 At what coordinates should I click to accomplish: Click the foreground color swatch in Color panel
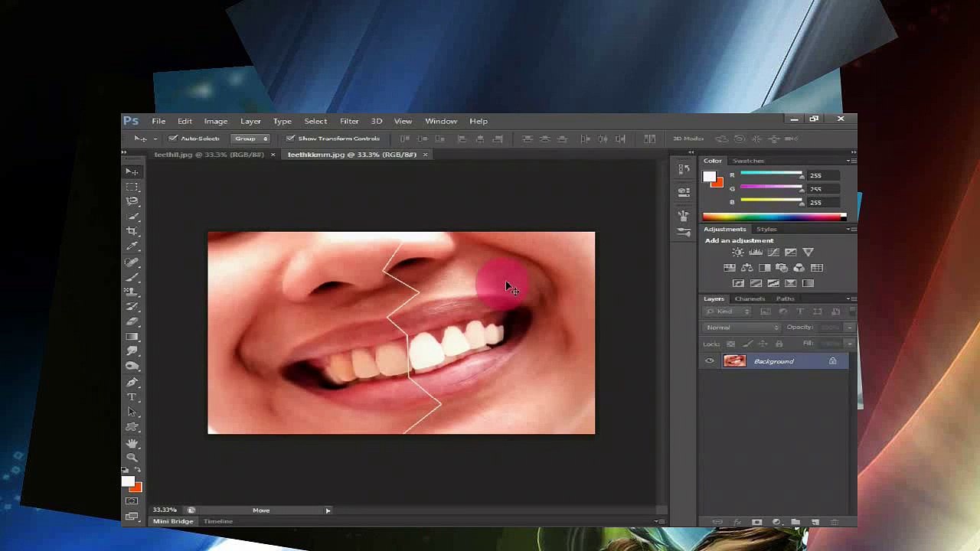pyautogui.click(x=709, y=178)
